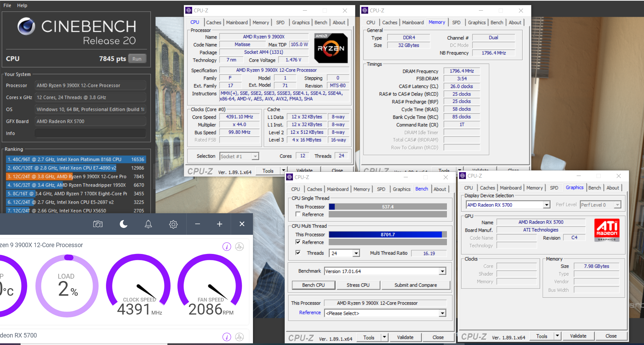Select the Intel Xeon Platinum 8168 ranking row

click(x=76, y=159)
